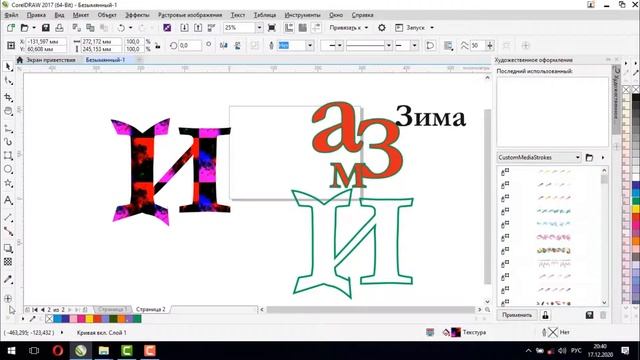
Task: Open Opera browser from the taskbar
Action: coord(58,351)
